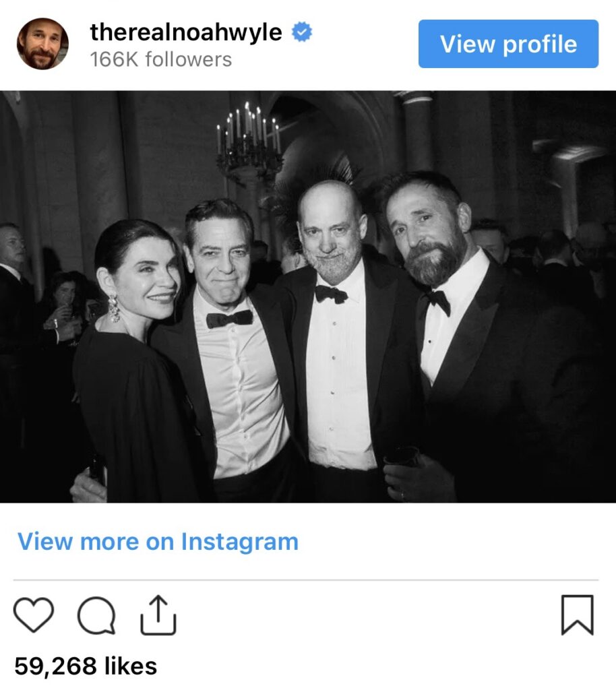Click the 166K followers text
Screen dimensions: 616x690
[161, 59]
